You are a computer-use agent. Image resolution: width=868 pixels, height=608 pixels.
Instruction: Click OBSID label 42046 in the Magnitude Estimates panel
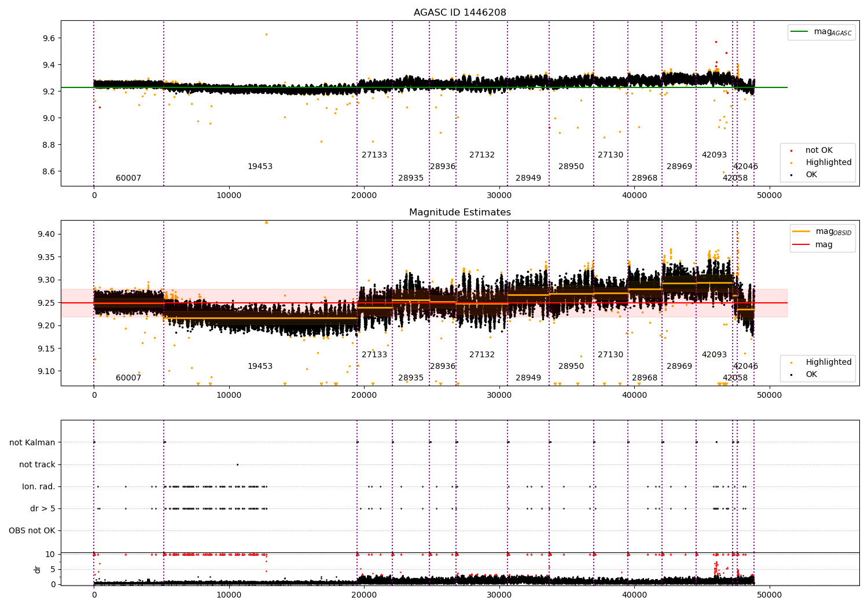coord(745,367)
